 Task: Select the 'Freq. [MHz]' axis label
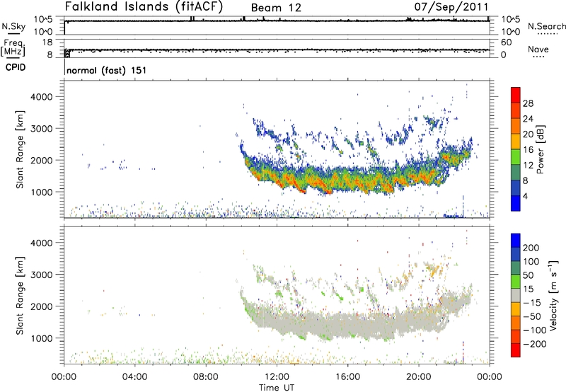tap(13, 47)
